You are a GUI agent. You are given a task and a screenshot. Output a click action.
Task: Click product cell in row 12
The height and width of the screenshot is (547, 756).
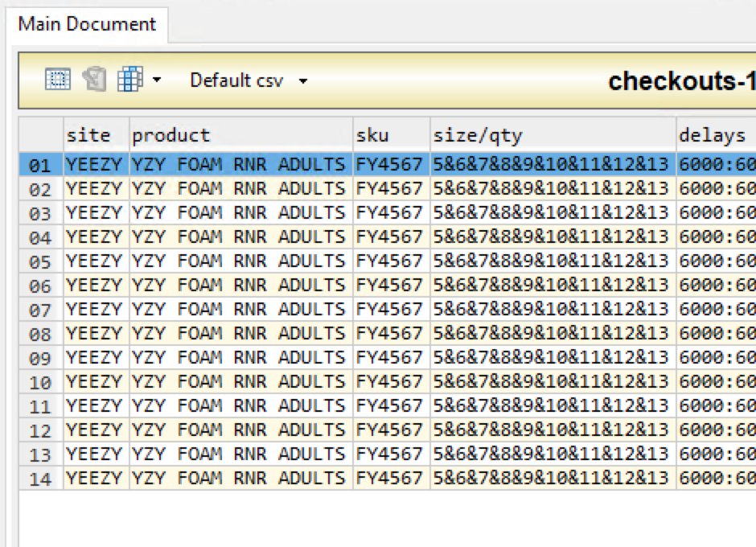(241, 430)
